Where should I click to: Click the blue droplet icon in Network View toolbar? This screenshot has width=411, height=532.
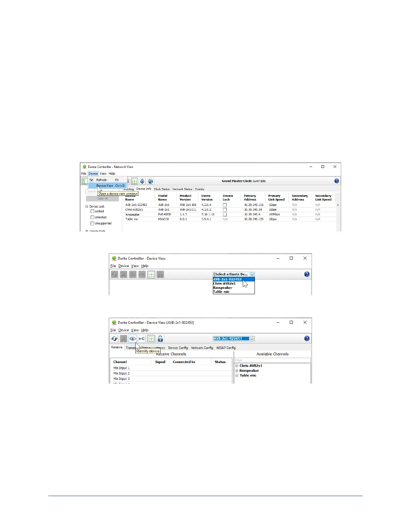pyautogui.click(x=142, y=181)
